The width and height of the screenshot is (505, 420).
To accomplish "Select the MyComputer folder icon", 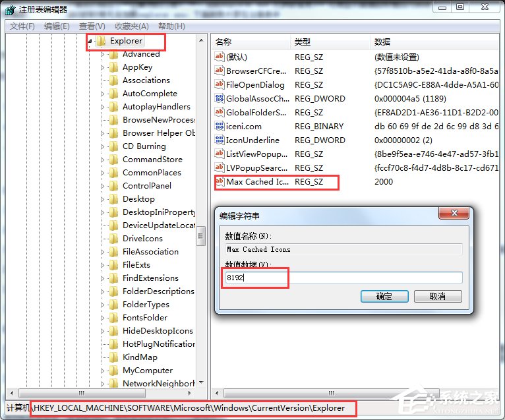I will pyautogui.click(x=113, y=371).
